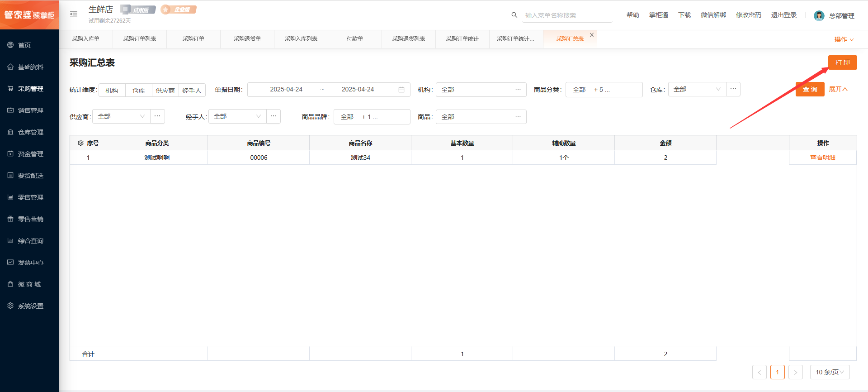The width and height of the screenshot is (868, 392).
Task: Open 微商城 in the sidebar
Action: tap(29, 284)
